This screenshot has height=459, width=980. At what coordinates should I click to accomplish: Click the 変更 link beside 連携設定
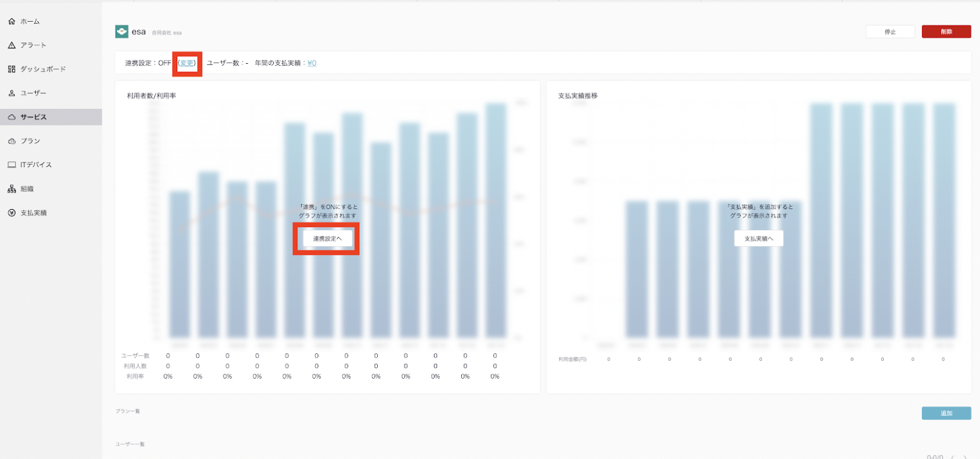(x=187, y=63)
